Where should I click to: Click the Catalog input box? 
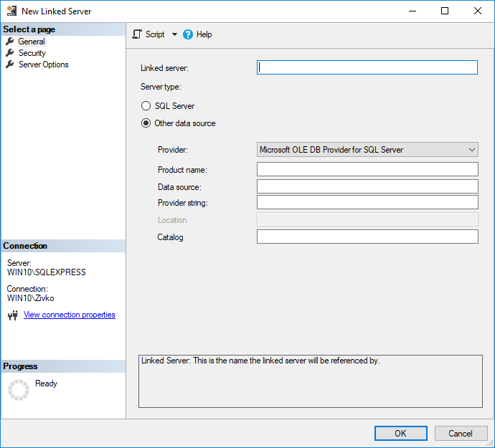pos(367,237)
